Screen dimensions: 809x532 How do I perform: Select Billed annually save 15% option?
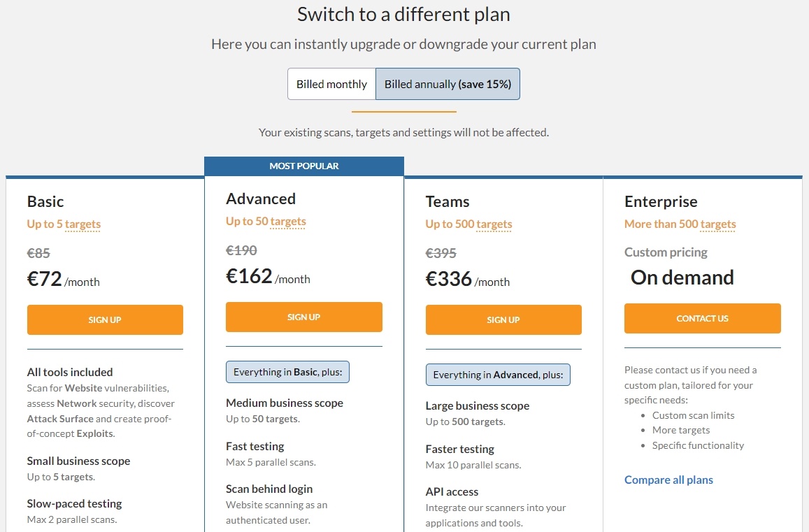[x=448, y=83]
